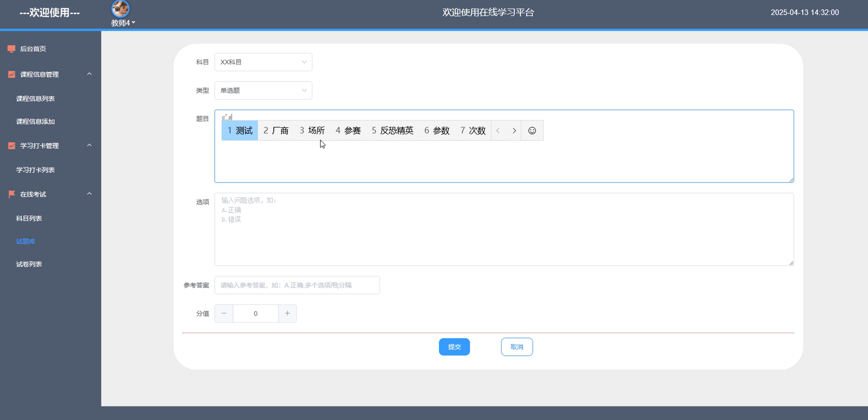
Task: Open the 类型 dropdown showing 单选题
Action: pyautogui.click(x=263, y=90)
